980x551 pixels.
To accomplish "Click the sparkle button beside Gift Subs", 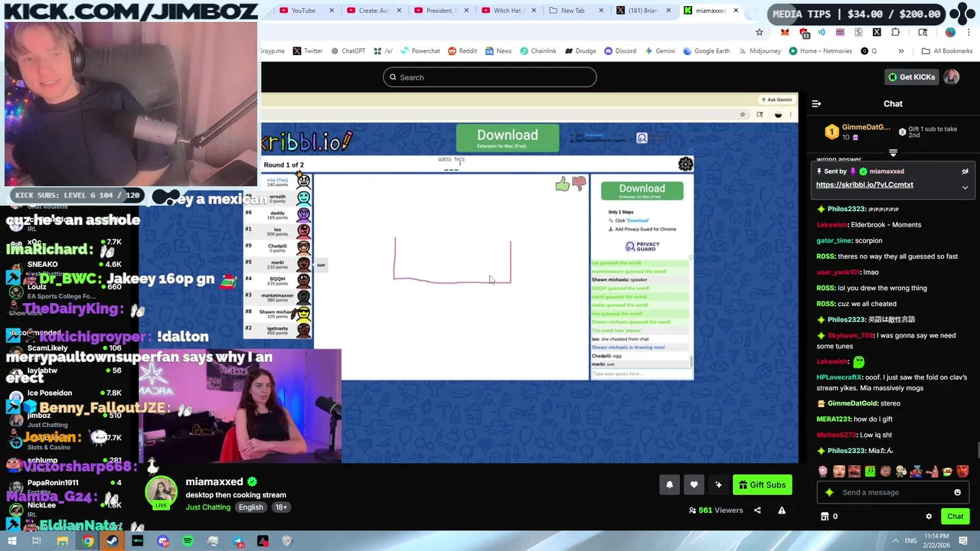I will 718,484.
